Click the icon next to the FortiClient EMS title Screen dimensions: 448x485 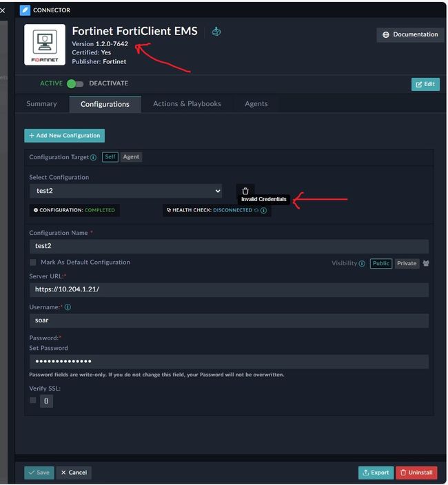tap(216, 31)
